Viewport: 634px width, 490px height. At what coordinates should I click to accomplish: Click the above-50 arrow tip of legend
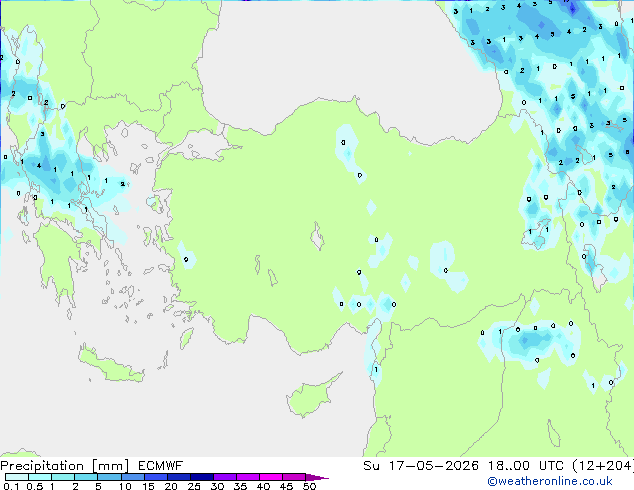point(317,477)
